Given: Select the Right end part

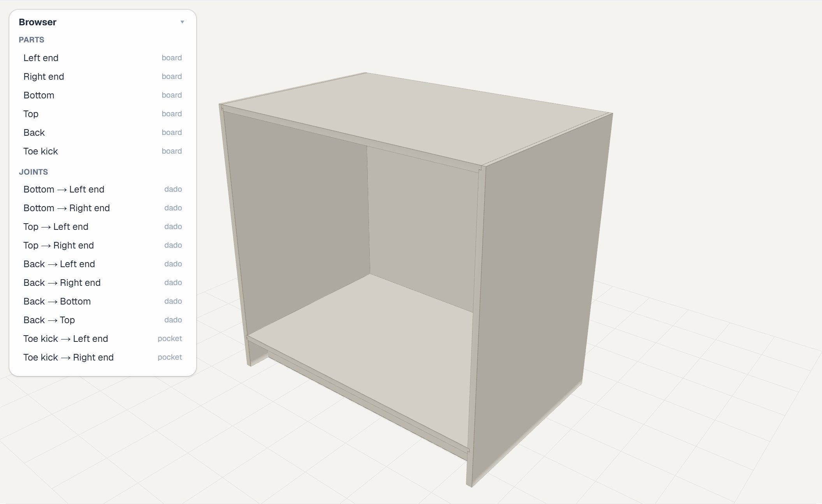Looking at the screenshot, I should point(102,77).
